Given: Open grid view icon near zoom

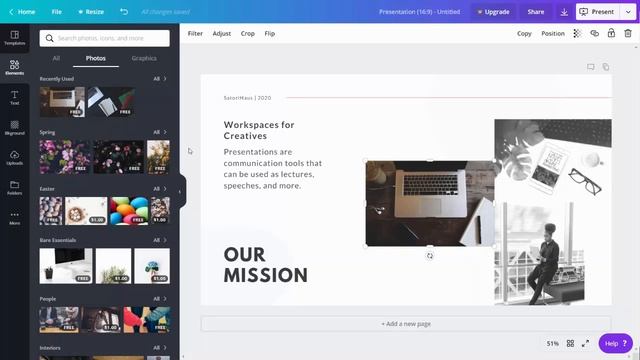Looking at the screenshot, I should (x=570, y=344).
